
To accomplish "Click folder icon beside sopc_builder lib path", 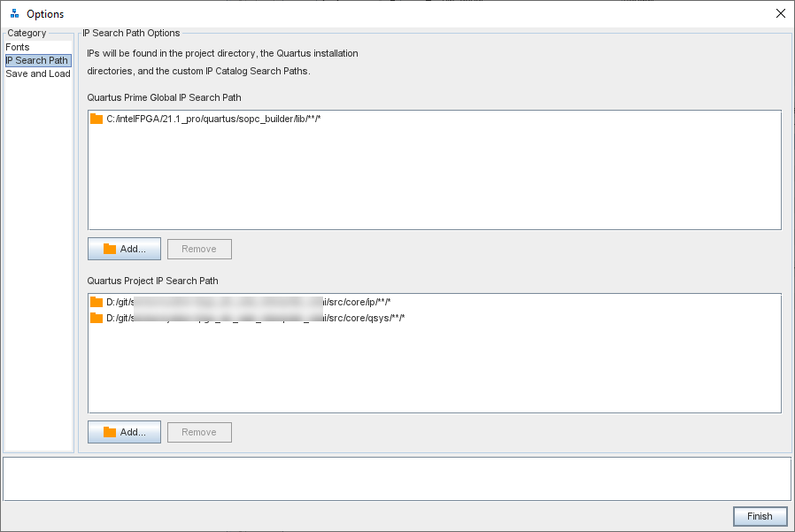I will [96, 119].
